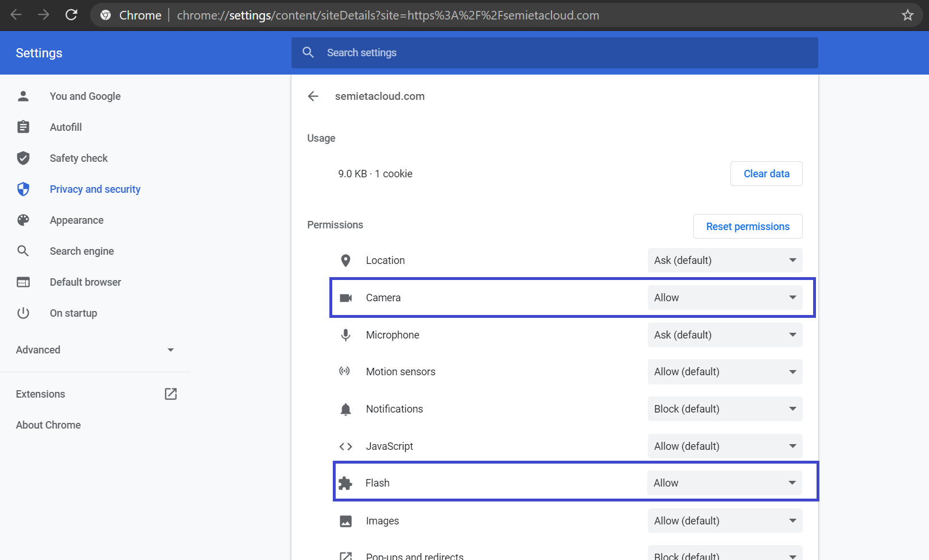The height and width of the screenshot is (560, 929).
Task: Click the browser forward arrow
Action: [44, 15]
